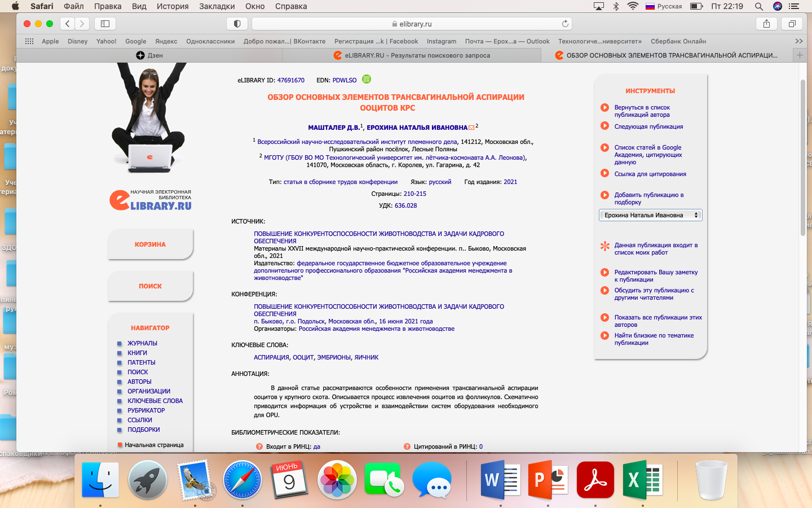The height and width of the screenshot is (508, 812).
Task: Go to Следующая публикация
Action: point(648,126)
